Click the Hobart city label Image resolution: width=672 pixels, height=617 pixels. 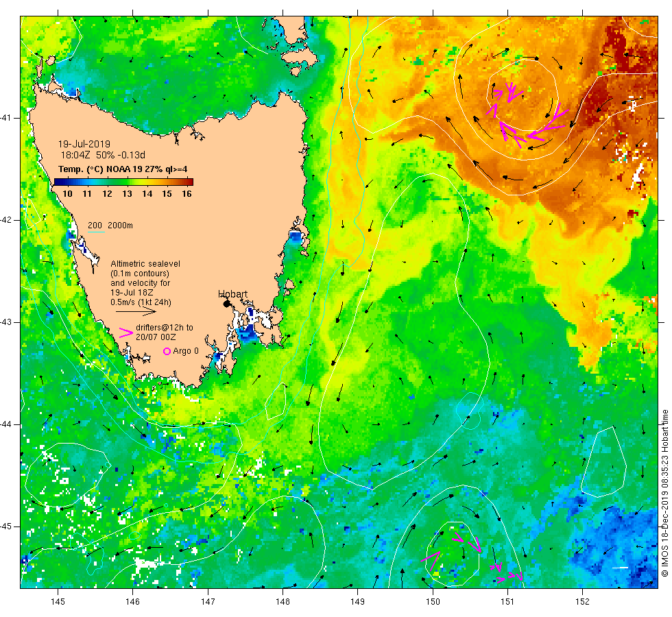(232, 294)
